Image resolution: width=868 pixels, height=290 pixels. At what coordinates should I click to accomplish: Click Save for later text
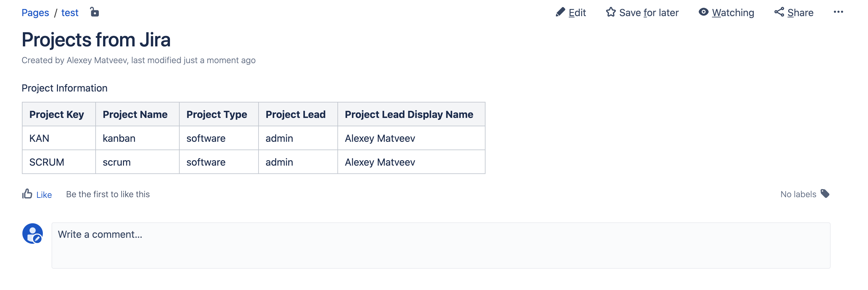(x=649, y=13)
